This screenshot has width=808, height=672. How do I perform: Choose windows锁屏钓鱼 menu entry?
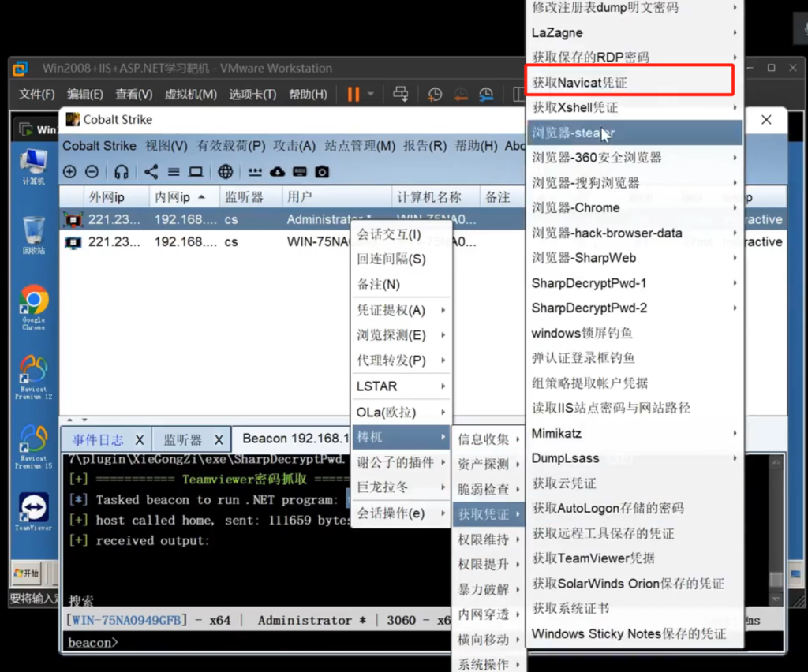[x=635, y=333]
